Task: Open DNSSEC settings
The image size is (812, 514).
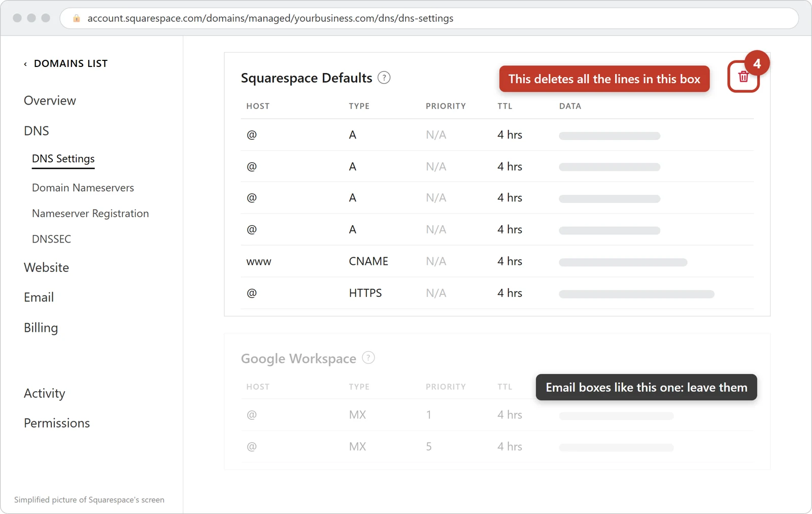Action: tap(52, 239)
